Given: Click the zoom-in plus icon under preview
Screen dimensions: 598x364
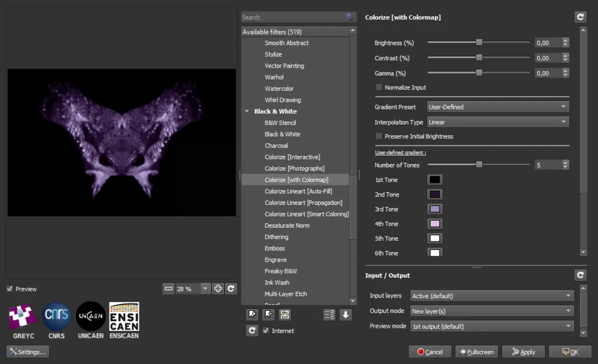Looking at the screenshot, I should [218, 289].
